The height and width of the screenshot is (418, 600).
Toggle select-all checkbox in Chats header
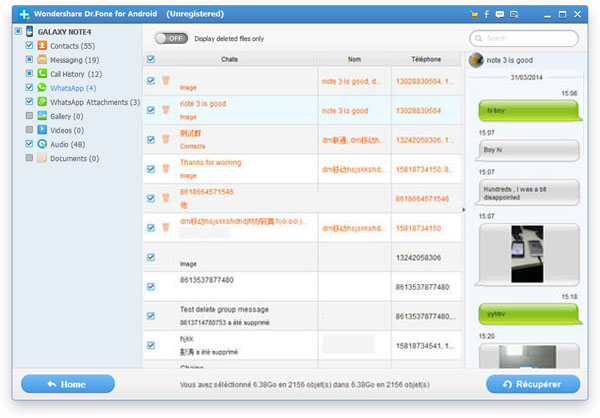151,59
